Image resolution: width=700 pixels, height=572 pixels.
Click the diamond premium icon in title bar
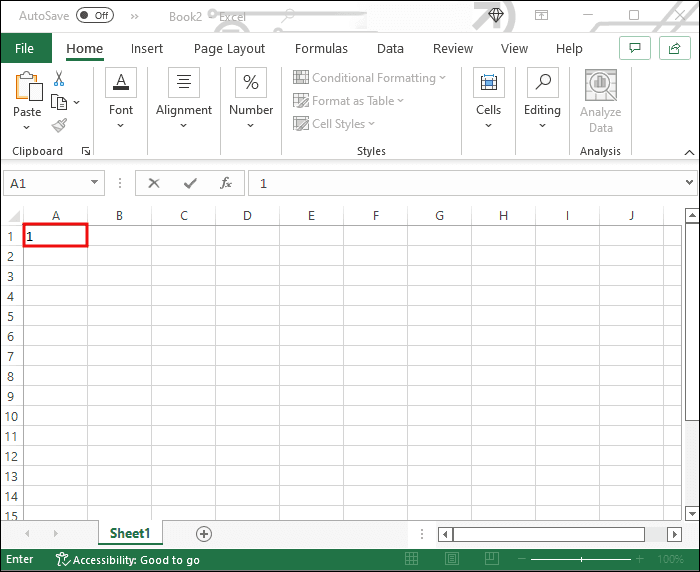[496, 16]
